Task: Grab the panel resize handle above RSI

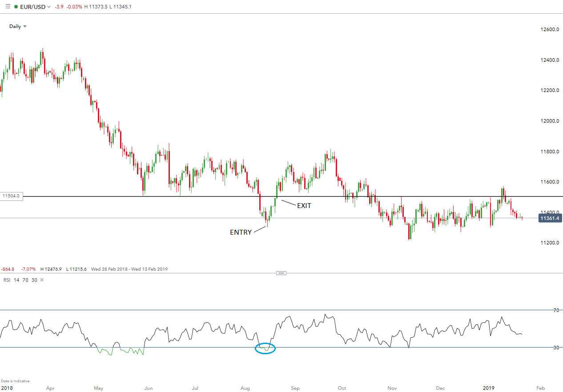Action: (281, 273)
